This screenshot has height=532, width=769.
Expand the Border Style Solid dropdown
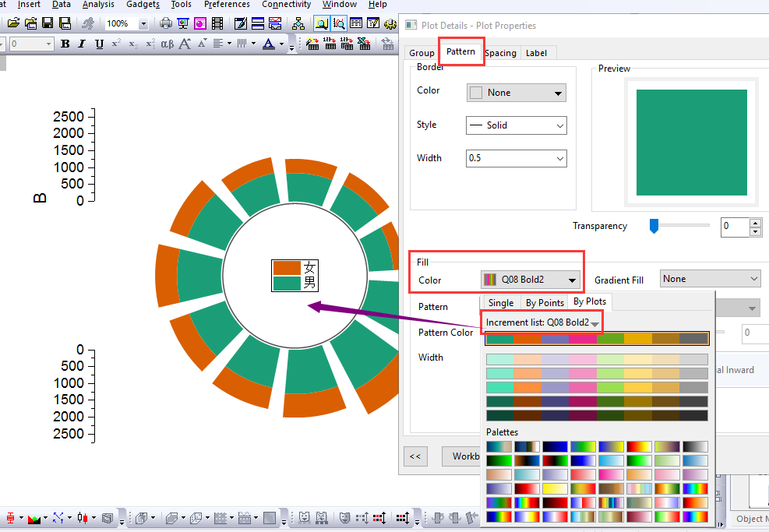click(x=516, y=125)
